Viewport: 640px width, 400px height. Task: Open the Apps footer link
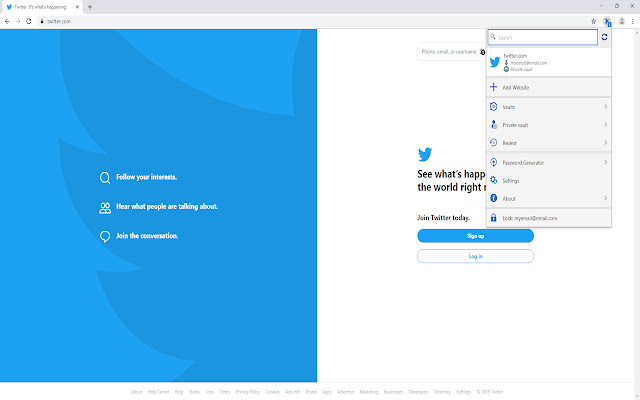pyautogui.click(x=327, y=392)
